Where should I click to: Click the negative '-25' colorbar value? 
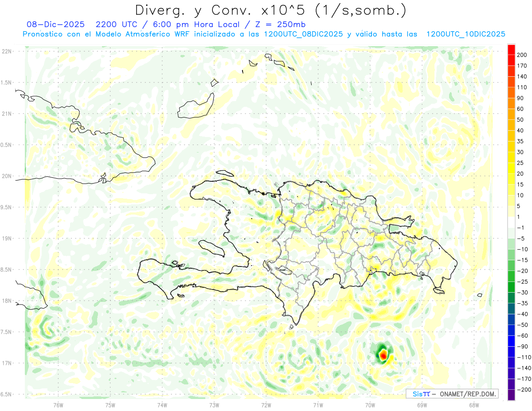pyautogui.click(x=522, y=282)
